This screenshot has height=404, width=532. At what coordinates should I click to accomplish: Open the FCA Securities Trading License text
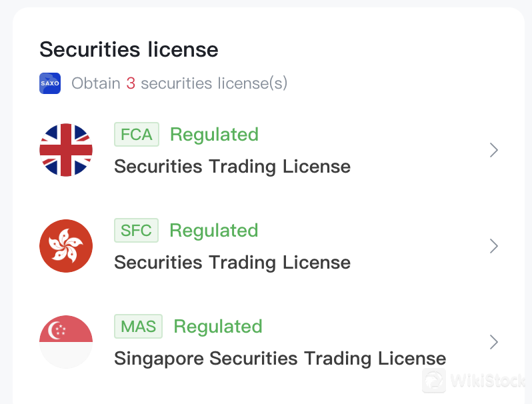(x=232, y=166)
